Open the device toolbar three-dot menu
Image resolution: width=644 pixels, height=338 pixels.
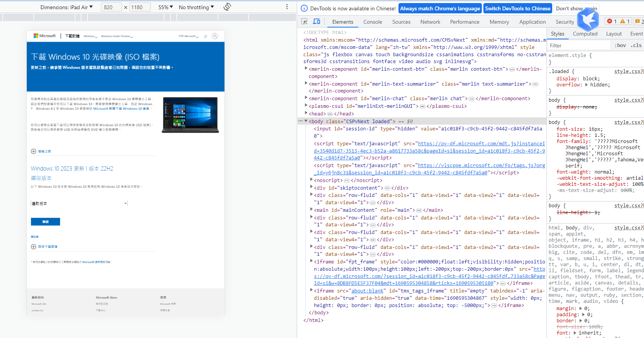(x=287, y=7)
